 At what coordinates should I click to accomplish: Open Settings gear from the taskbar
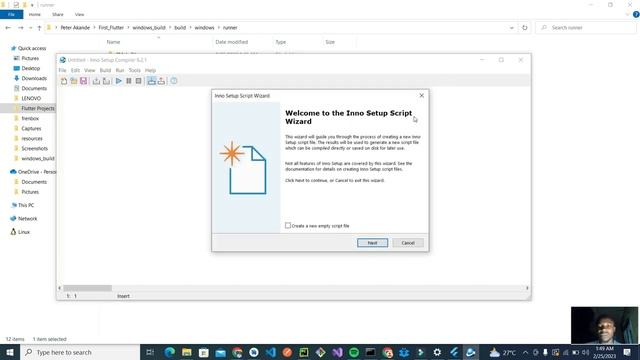[x=437, y=352]
